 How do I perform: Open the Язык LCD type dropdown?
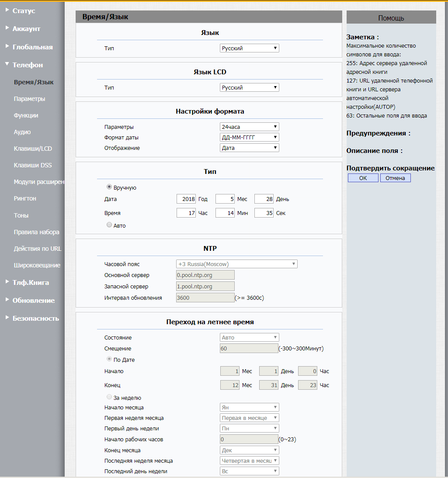coord(249,87)
